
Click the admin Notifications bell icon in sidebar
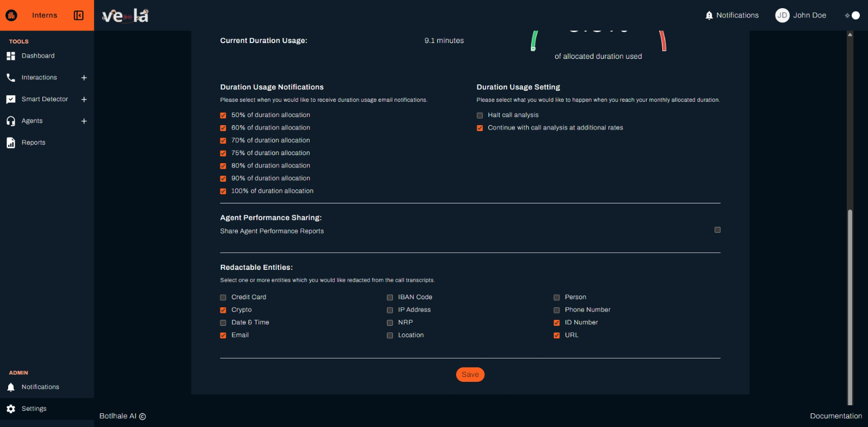coord(11,387)
